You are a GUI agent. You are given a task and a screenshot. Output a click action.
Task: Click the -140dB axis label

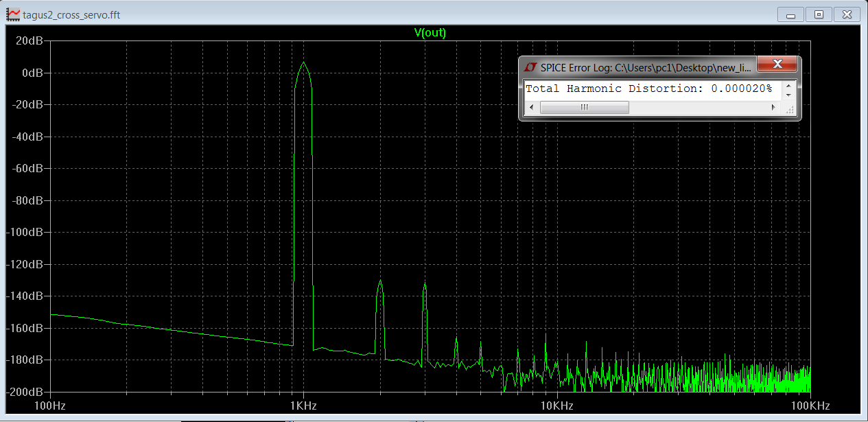25,296
